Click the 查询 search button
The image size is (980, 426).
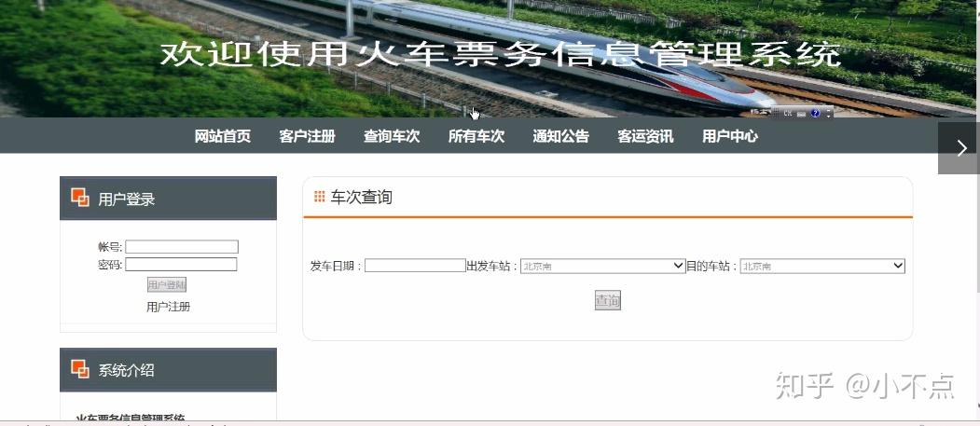coord(608,300)
